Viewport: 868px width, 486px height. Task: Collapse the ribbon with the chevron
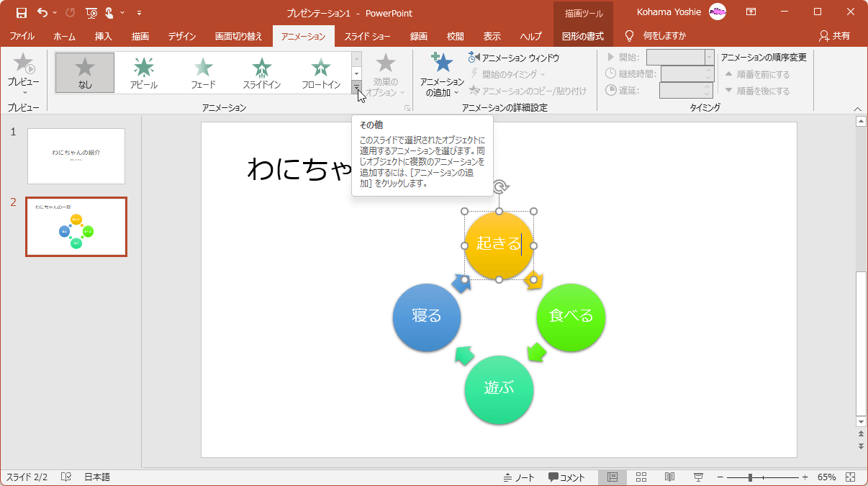click(x=856, y=108)
